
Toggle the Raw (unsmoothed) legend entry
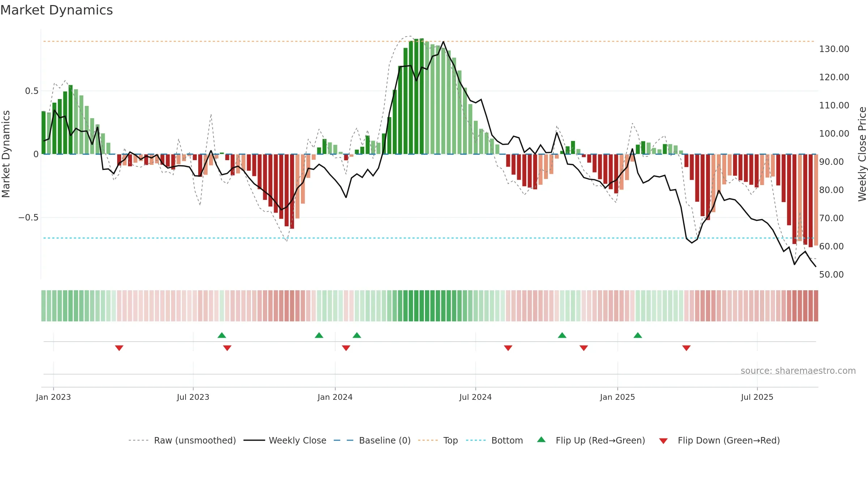pos(182,440)
